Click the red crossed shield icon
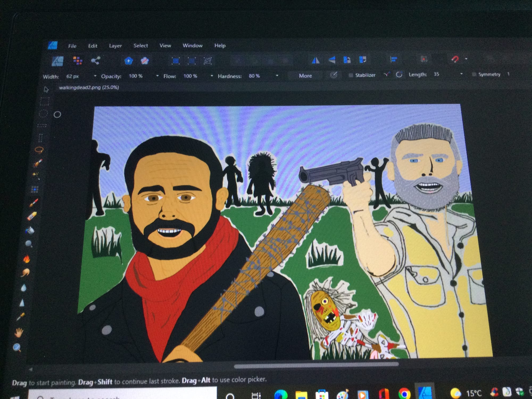Image resolution: width=532 pixels, height=399 pixels. click(x=145, y=61)
